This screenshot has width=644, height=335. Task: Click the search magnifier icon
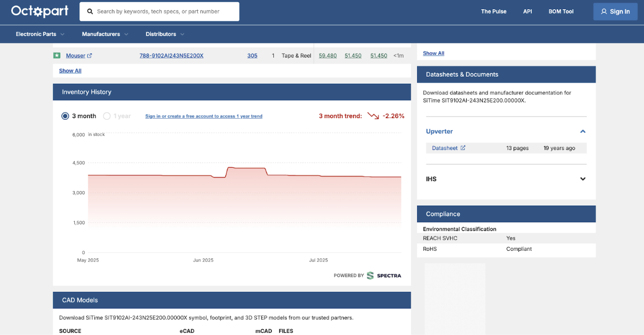point(90,11)
